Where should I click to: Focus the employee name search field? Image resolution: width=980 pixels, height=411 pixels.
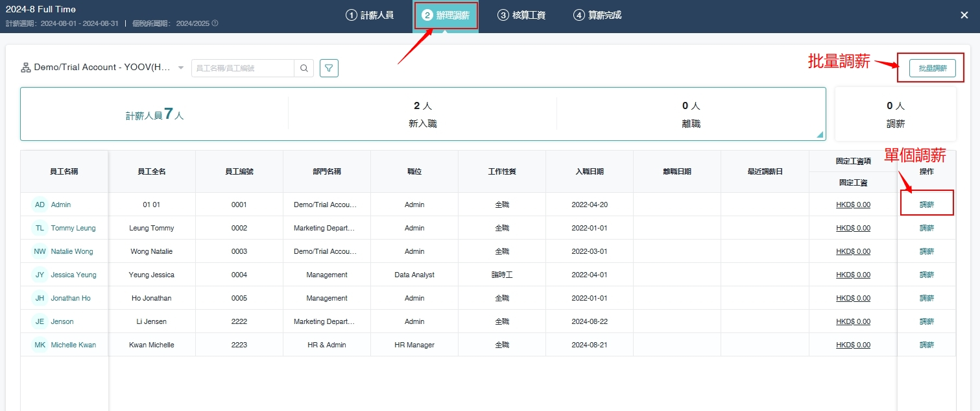tap(243, 68)
